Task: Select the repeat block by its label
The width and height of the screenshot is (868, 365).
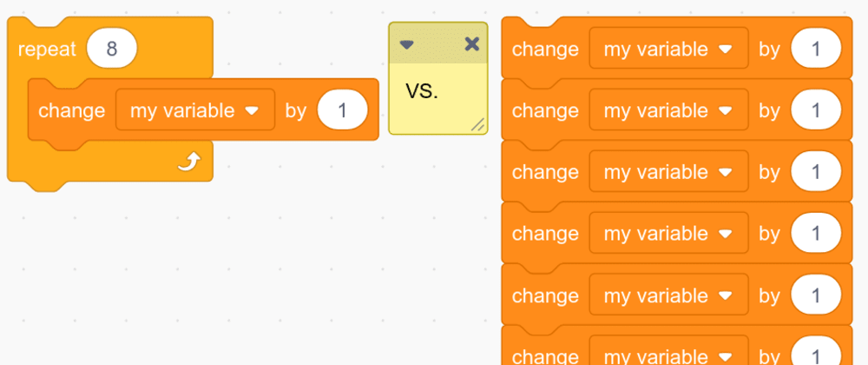Action: pos(49,48)
